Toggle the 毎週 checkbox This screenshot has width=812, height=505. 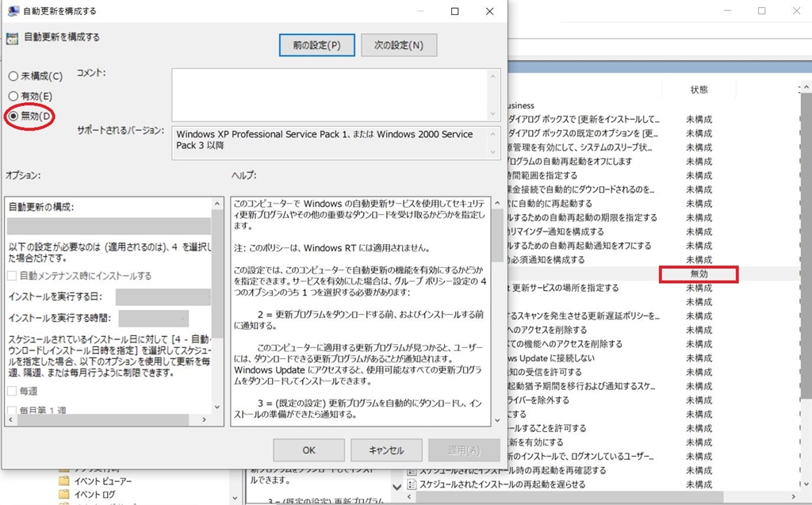click(12, 391)
